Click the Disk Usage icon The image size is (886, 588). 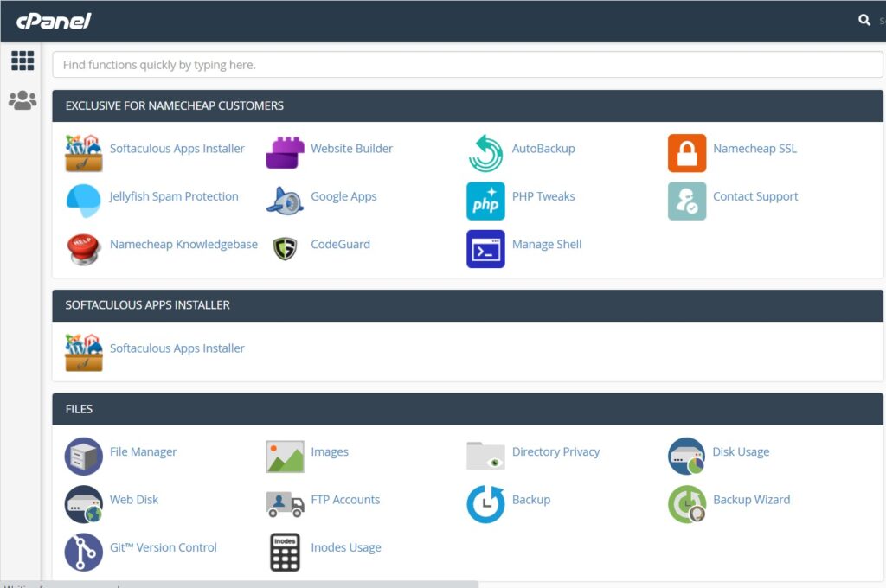(x=686, y=457)
